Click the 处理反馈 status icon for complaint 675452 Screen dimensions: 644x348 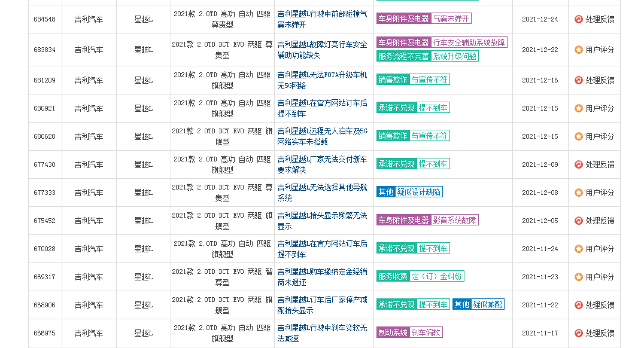[578, 221]
